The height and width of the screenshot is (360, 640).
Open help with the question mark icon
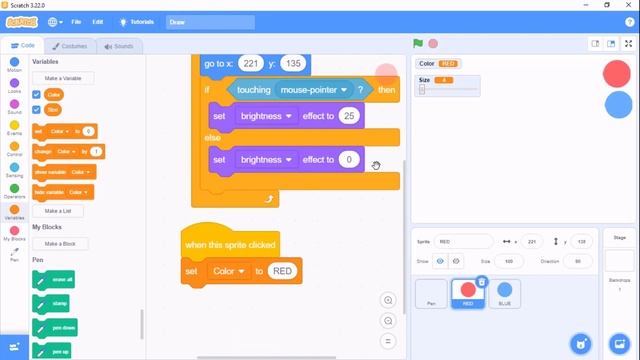pyautogui.click(x=629, y=22)
